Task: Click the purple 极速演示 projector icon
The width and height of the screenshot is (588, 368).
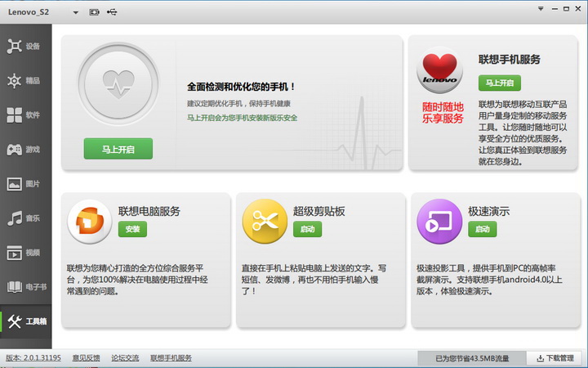Action: pos(439,222)
